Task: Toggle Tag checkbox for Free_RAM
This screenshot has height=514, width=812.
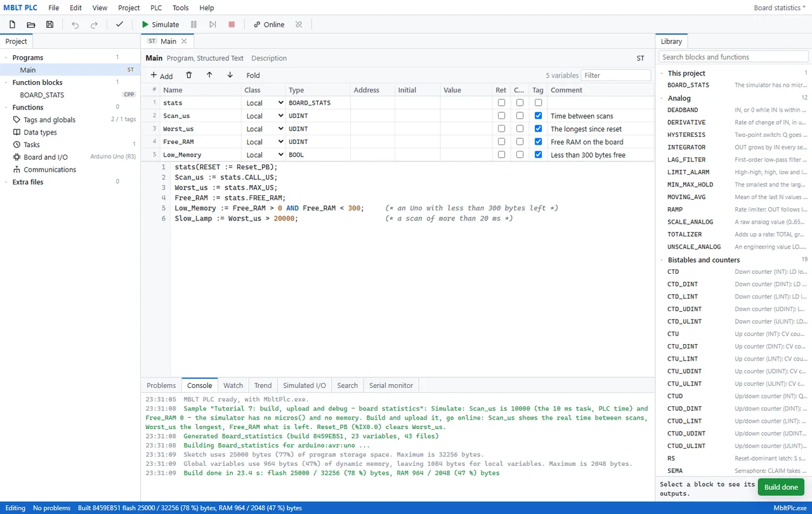Action: click(x=538, y=142)
